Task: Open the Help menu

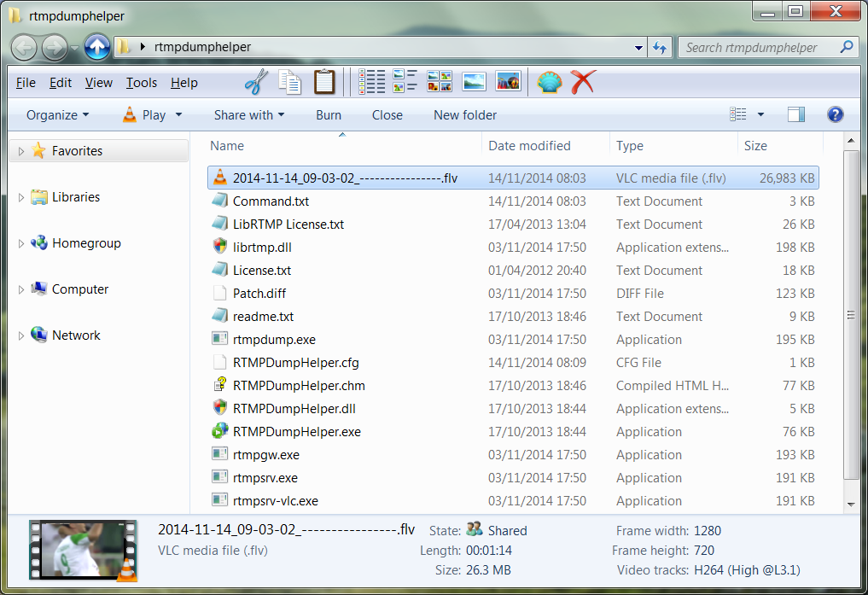Action: pos(184,83)
